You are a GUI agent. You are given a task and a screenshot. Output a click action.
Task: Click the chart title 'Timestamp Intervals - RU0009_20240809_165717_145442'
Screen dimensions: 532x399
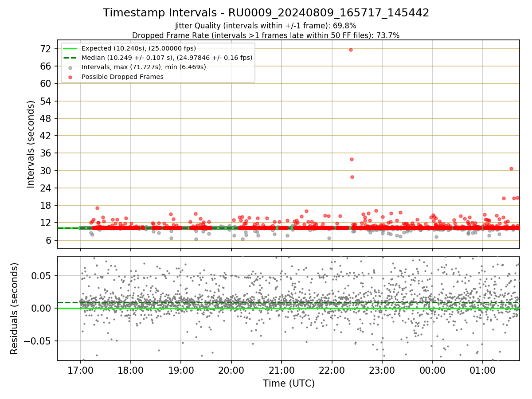coord(266,13)
